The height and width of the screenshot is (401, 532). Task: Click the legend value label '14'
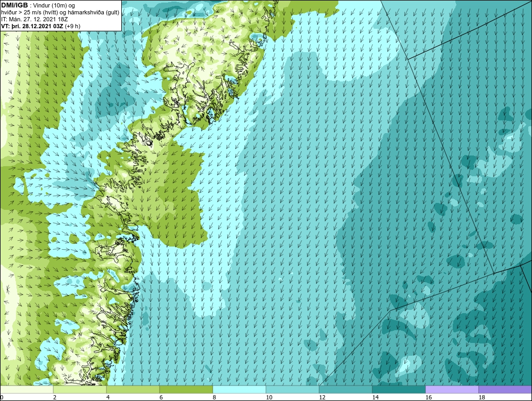click(x=375, y=397)
